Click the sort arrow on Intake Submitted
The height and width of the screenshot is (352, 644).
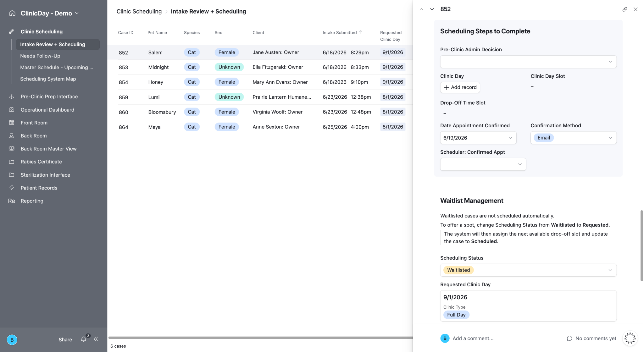coord(361,32)
